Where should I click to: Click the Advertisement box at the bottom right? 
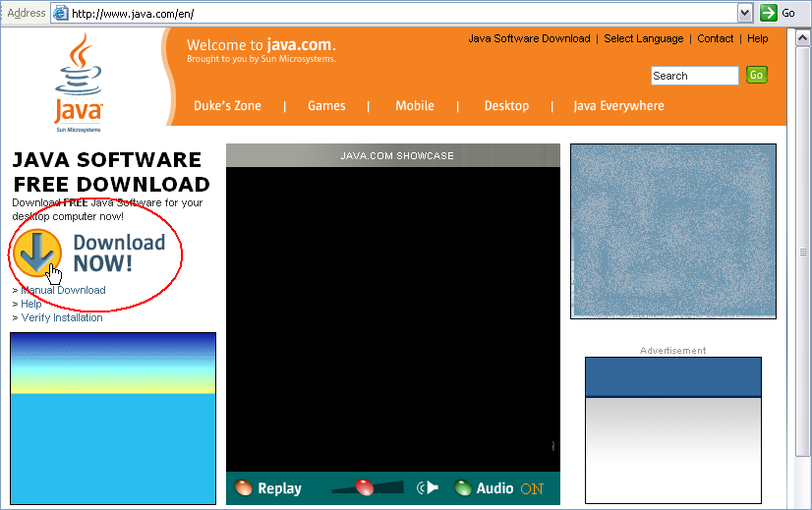click(673, 430)
